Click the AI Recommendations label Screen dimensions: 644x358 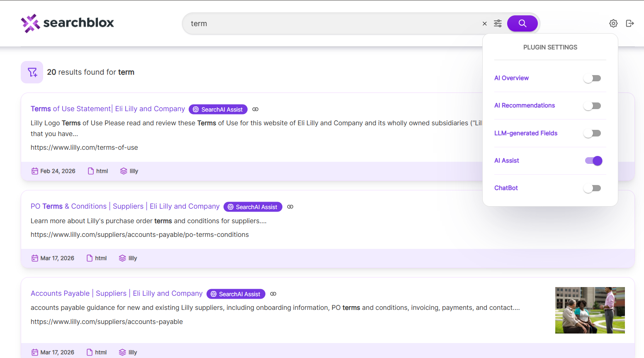(x=525, y=105)
